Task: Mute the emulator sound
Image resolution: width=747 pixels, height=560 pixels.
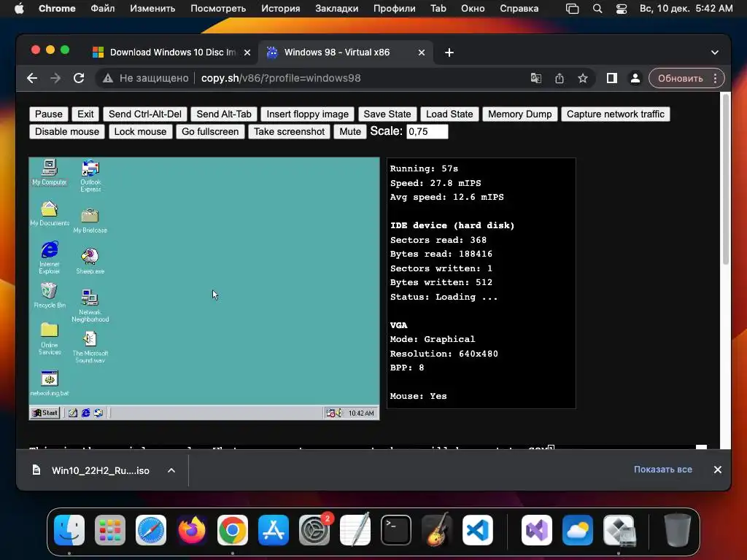Action: [x=350, y=131]
